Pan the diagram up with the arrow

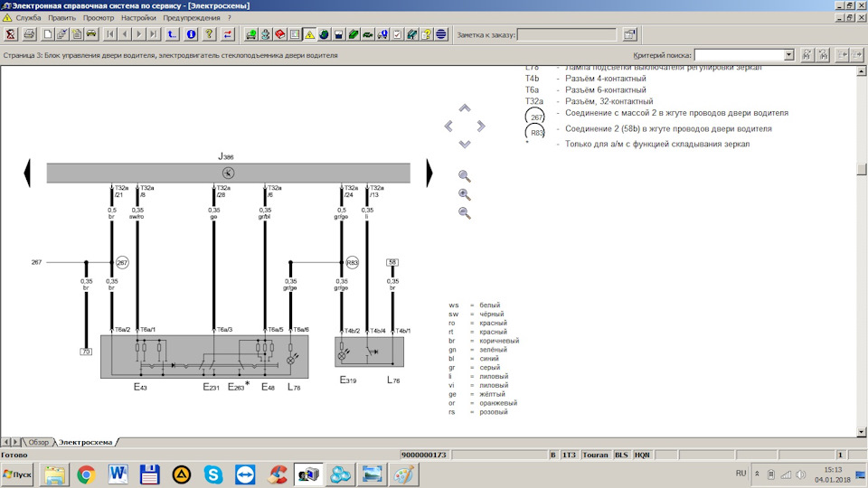[x=465, y=108]
